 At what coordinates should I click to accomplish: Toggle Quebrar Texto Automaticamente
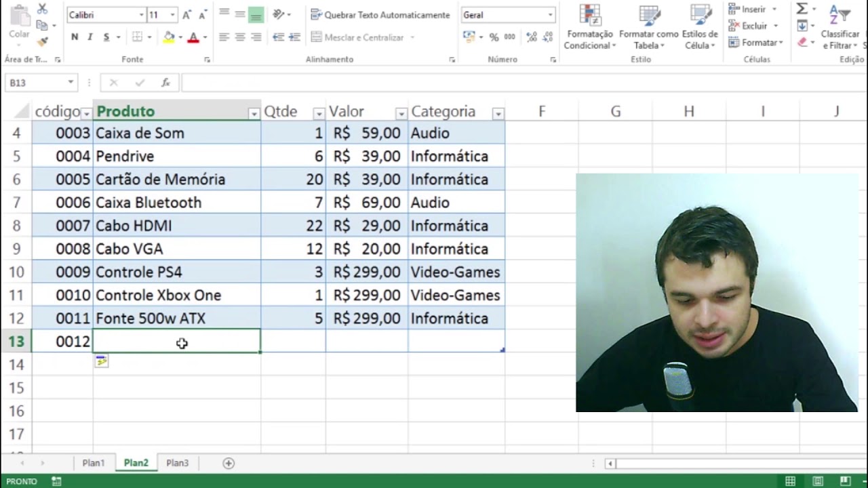(x=380, y=15)
